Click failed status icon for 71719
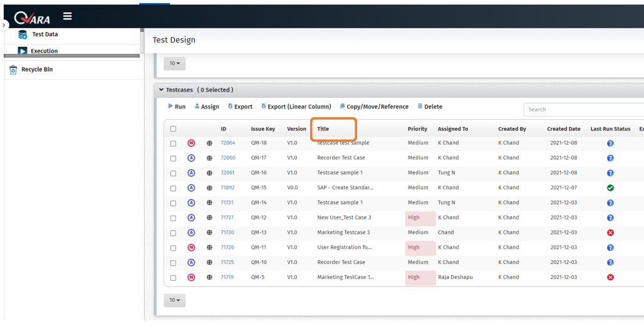This screenshot has height=326, width=644. [610, 278]
